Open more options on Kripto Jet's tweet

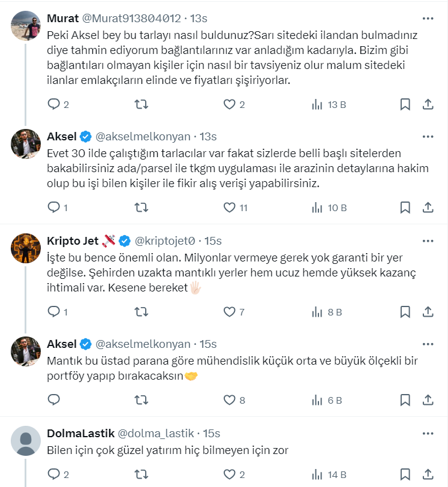[428, 241]
